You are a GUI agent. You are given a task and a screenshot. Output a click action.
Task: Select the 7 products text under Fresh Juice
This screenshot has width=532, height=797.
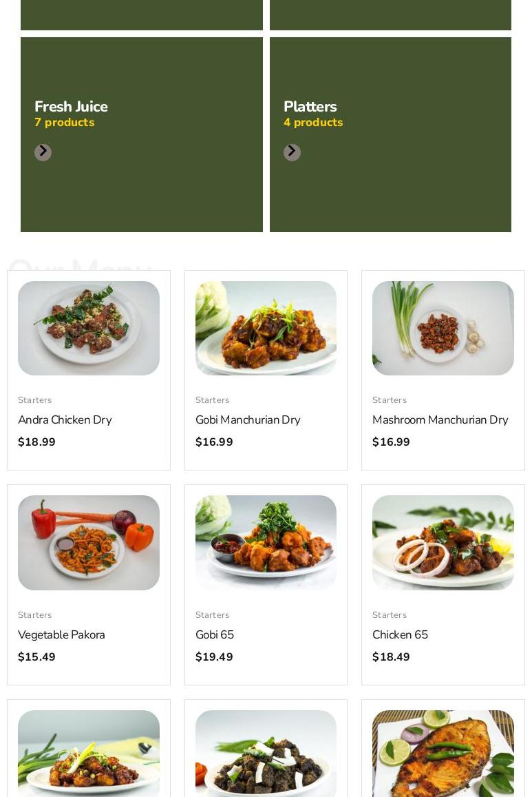64,123
